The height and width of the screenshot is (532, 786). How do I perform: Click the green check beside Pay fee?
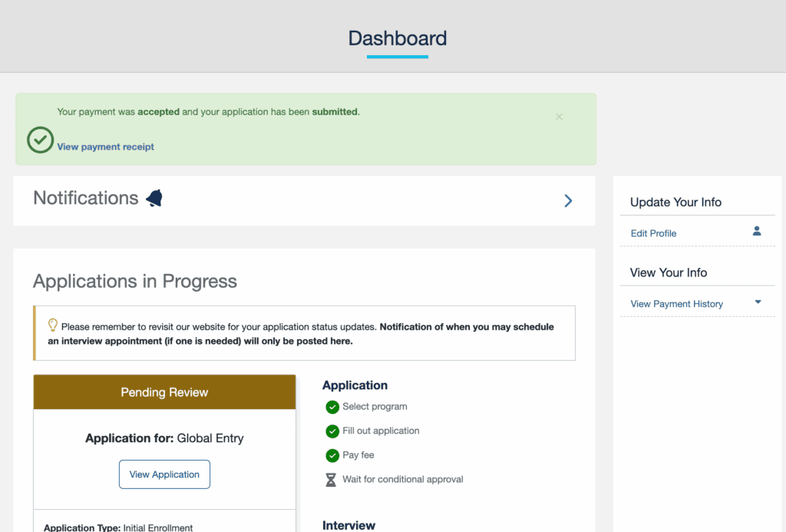pos(332,455)
